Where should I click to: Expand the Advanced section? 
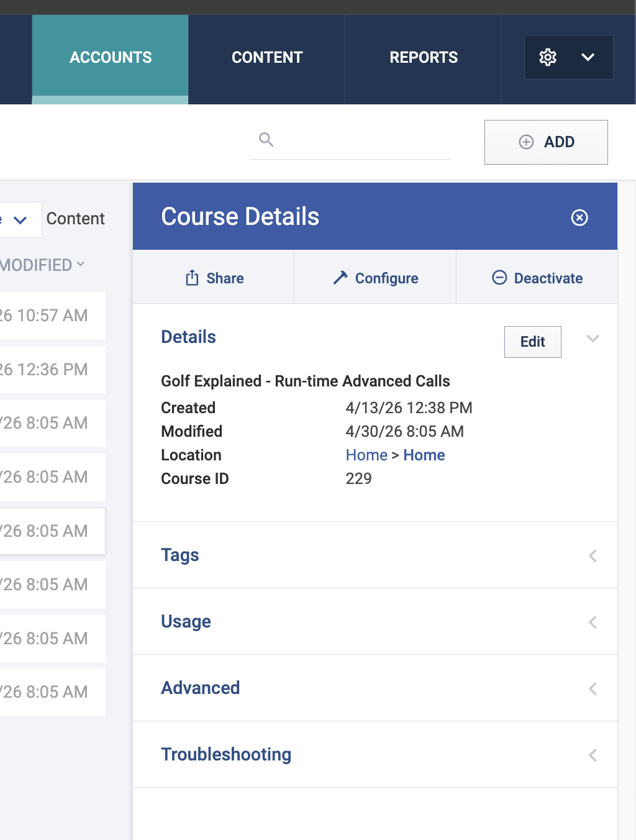click(x=375, y=688)
